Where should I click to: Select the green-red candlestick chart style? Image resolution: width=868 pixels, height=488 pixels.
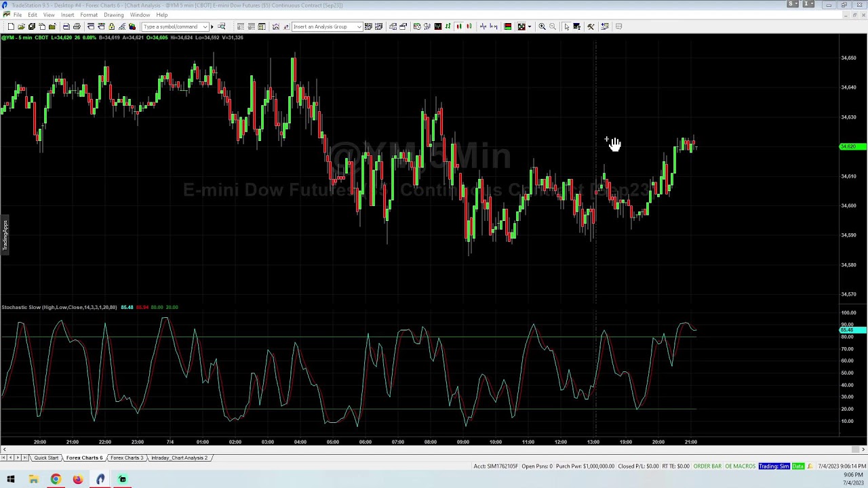(458, 26)
